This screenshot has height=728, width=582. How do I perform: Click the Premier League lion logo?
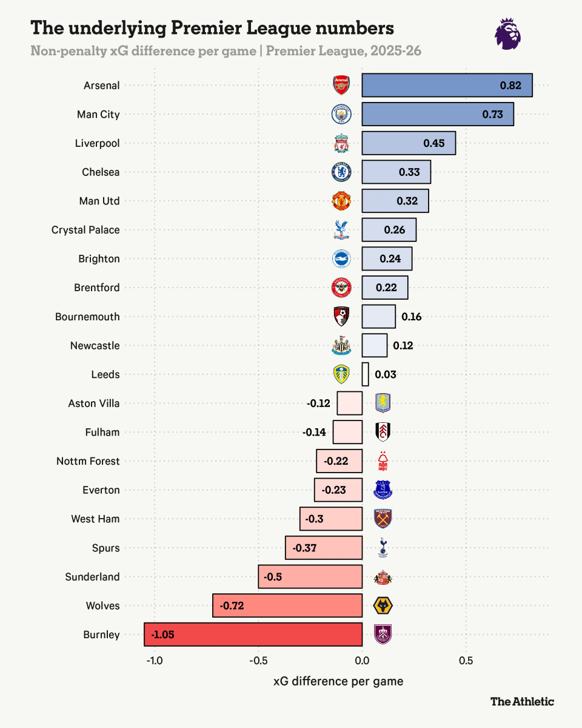click(507, 33)
